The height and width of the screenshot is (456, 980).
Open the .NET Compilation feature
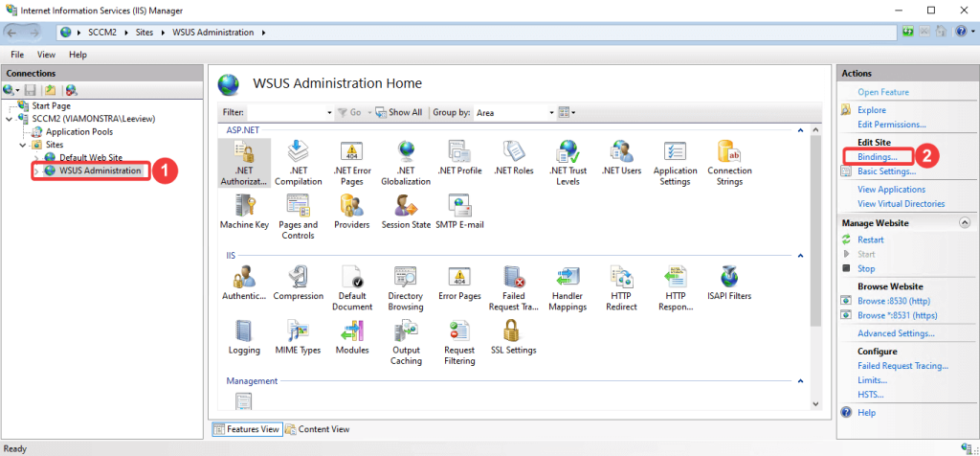click(x=299, y=163)
